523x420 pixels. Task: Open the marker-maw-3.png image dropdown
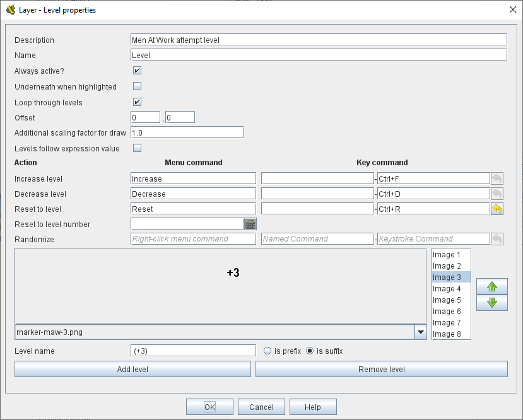(420, 332)
